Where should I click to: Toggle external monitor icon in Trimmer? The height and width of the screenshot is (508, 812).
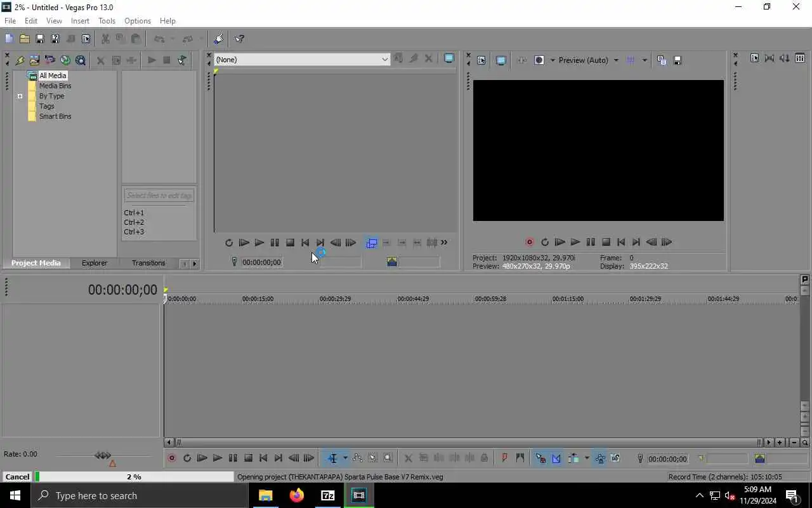449,58
